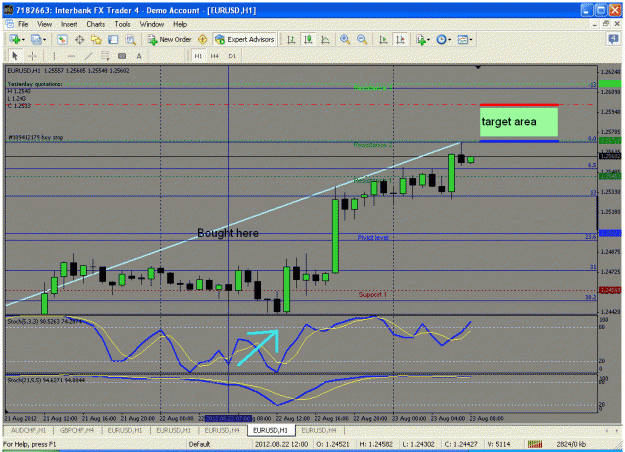Switch to line chart display
This screenshot has width=625, height=452.
[325, 39]
